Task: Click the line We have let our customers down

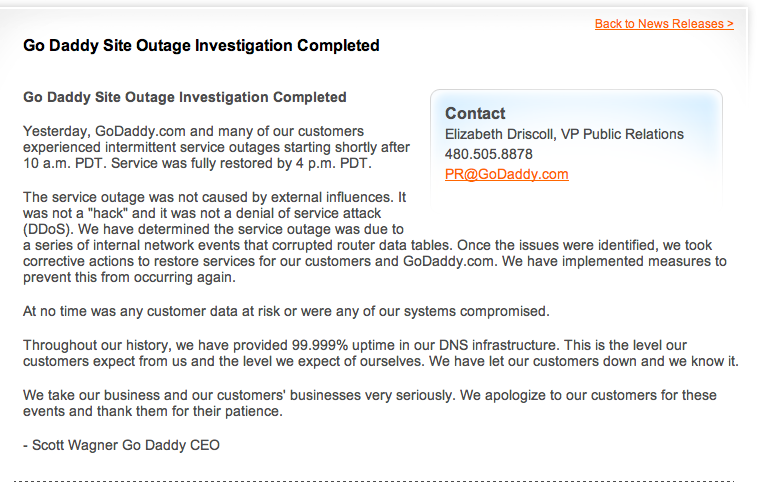Action: pos(584,362)
